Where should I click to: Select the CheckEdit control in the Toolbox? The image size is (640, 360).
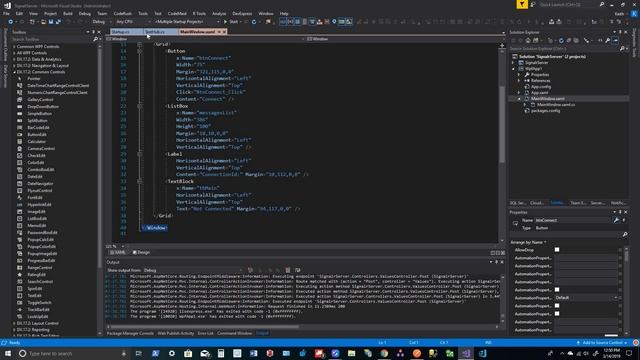point(36,156)
